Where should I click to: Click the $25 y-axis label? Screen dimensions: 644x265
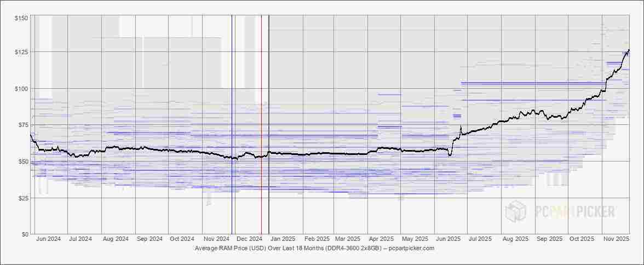[24, 198]
